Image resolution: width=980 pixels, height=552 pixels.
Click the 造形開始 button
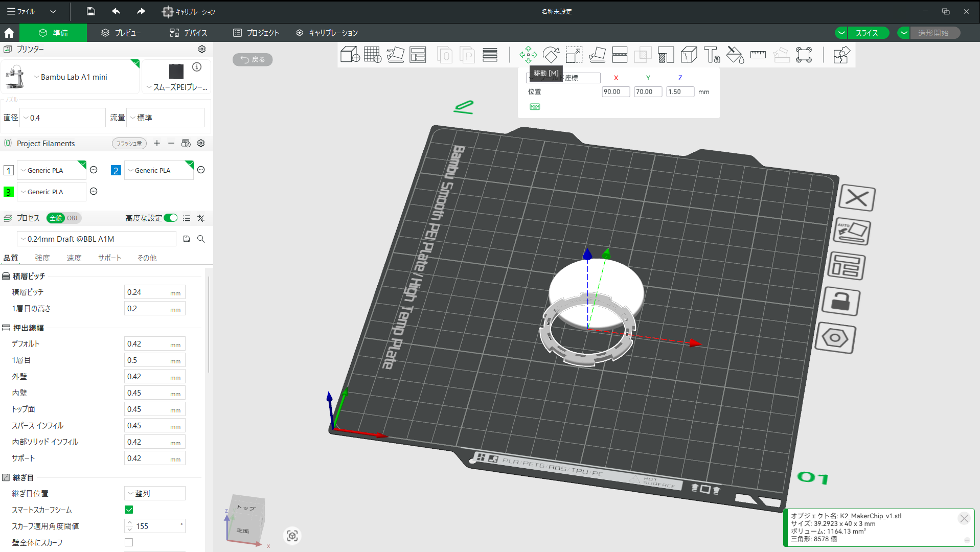pos(934,33)
